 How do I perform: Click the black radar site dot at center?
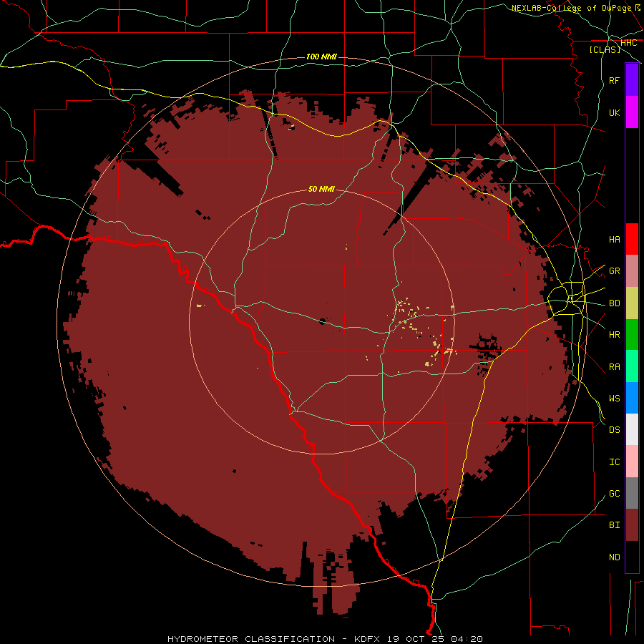point(322,321)
